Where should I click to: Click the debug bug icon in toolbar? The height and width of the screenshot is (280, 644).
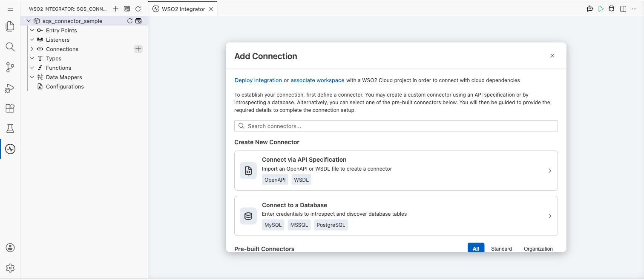(x=612, y=9)
